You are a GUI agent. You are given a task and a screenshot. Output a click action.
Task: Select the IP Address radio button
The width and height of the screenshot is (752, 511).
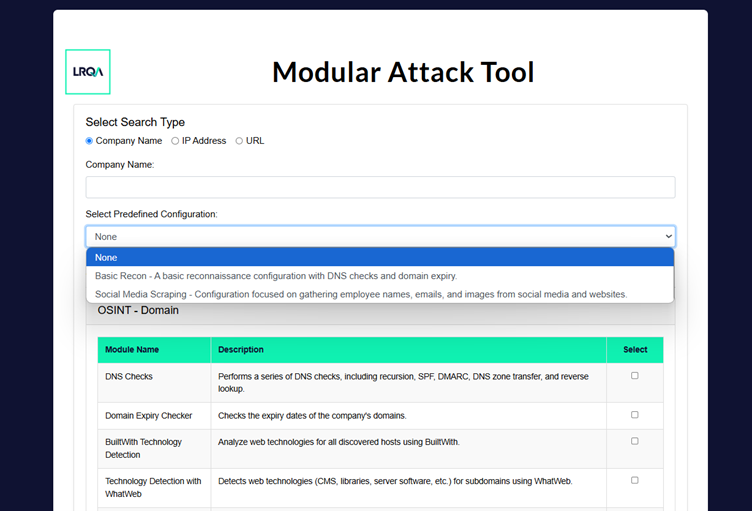175,141
